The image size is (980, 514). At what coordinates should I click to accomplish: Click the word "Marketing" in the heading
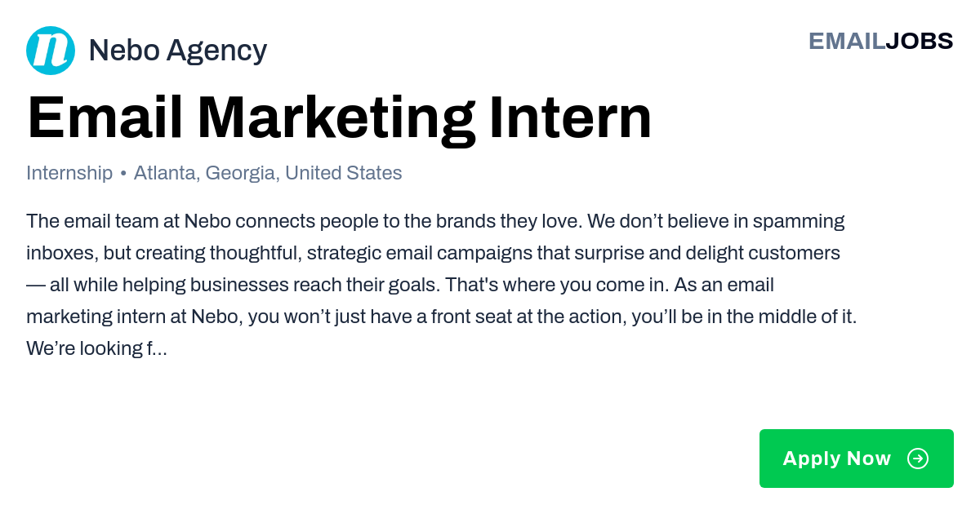(336, 118)
